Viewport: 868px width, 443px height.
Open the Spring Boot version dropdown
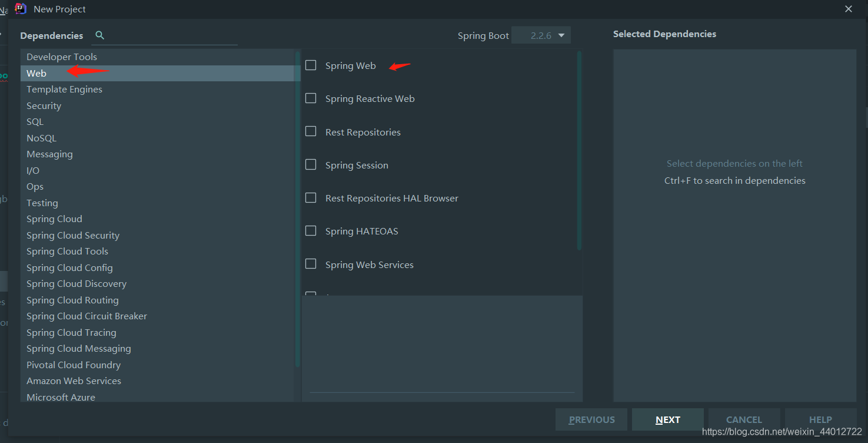[x=541, y=35]
